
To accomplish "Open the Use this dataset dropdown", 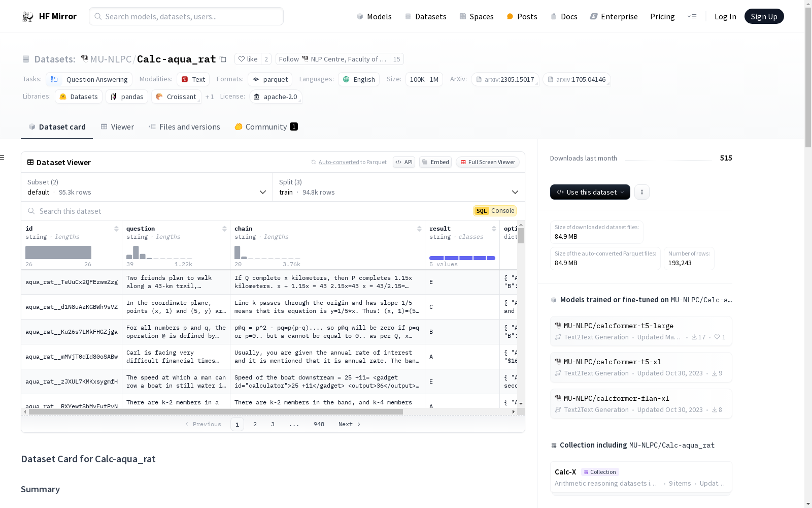I will (x=590, y=192).
